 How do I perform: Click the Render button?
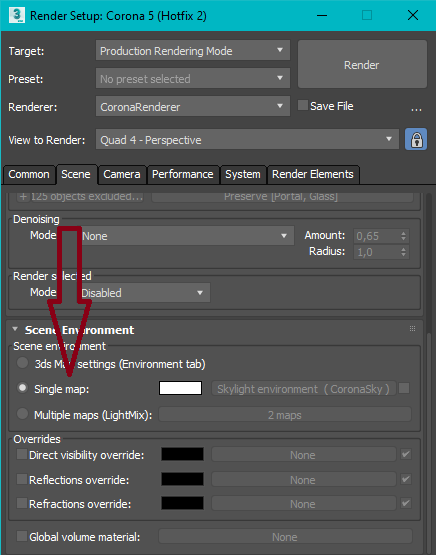[362, 64]
